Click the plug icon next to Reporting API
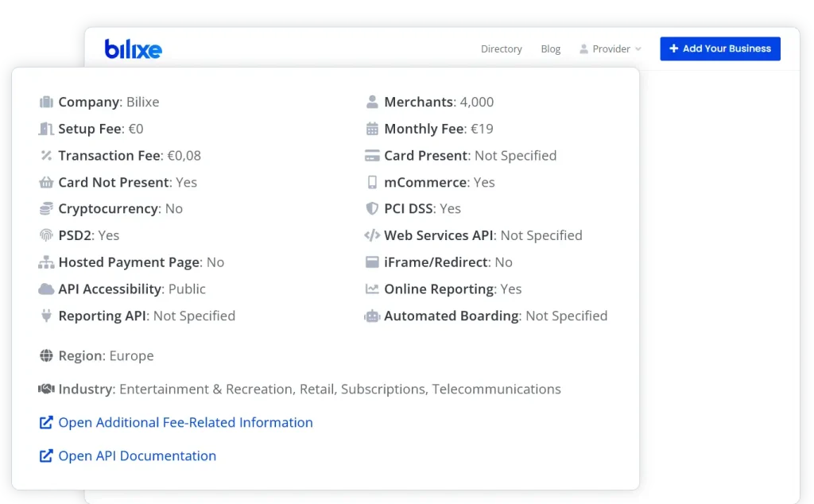Image resolution: width=814 pixels, height=504 pixels. pos(46,316)
